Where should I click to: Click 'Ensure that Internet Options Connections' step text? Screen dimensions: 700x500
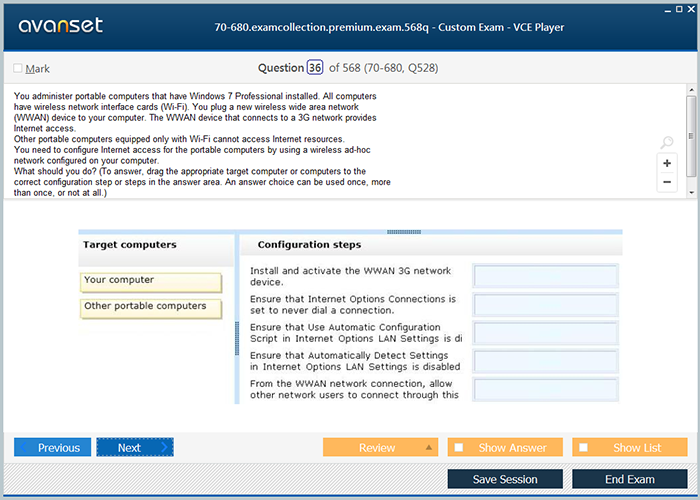pos(353,304)
